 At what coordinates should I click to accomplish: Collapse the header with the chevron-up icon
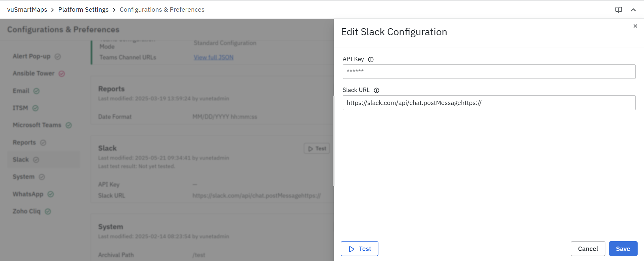(633, 10)
